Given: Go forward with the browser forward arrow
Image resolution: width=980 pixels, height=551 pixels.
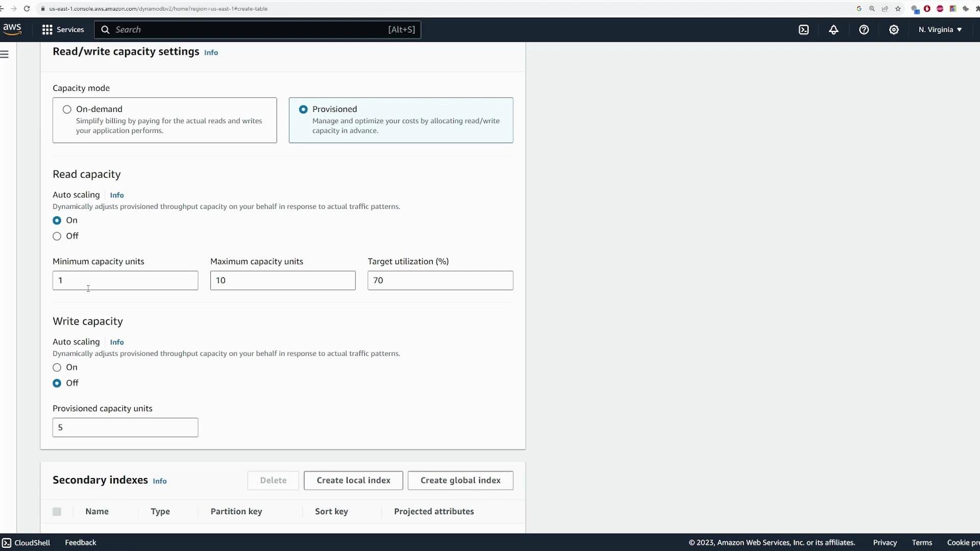Looking at the screenshot, I should pos(14,9).
